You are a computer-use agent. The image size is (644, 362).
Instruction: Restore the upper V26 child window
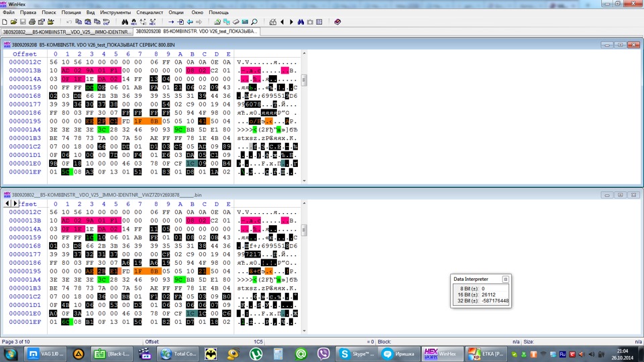[x=620, y=45]
